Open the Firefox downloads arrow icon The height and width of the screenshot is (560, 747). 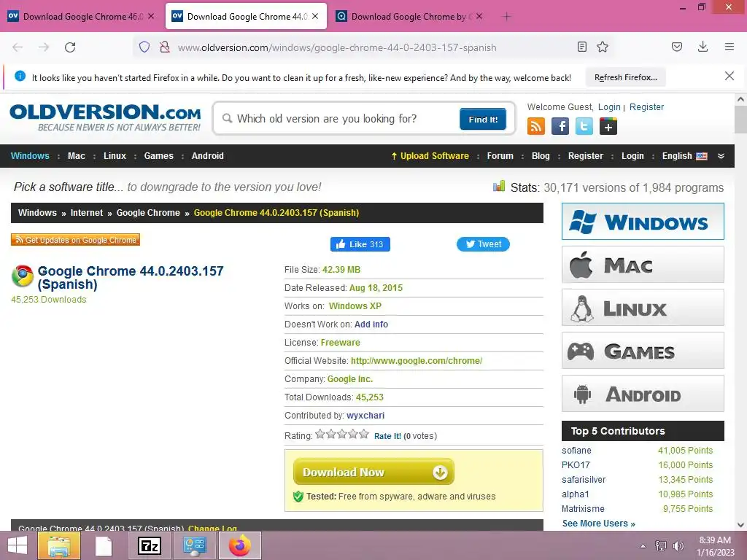tap(703, 47)
